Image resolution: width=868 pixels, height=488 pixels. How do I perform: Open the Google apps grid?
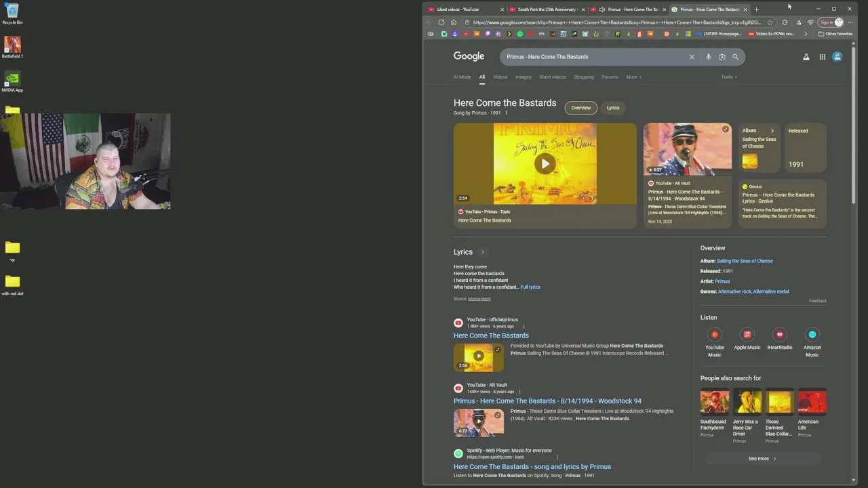click(823, 57)
